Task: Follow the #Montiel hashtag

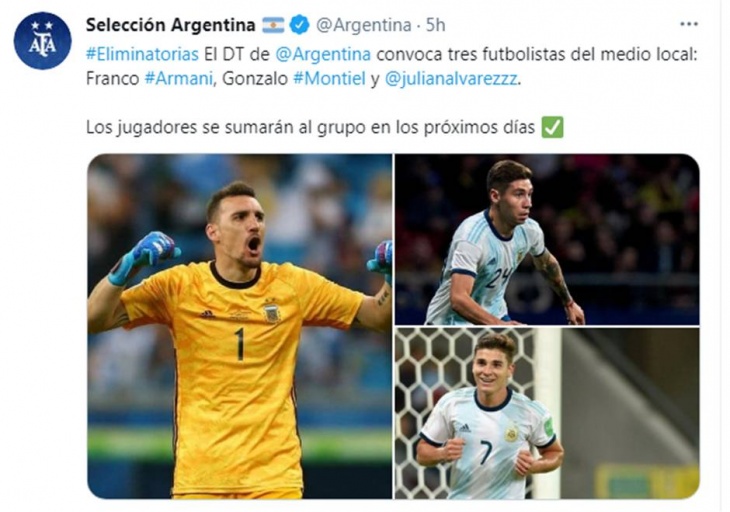Action: (x=329, y=79)
